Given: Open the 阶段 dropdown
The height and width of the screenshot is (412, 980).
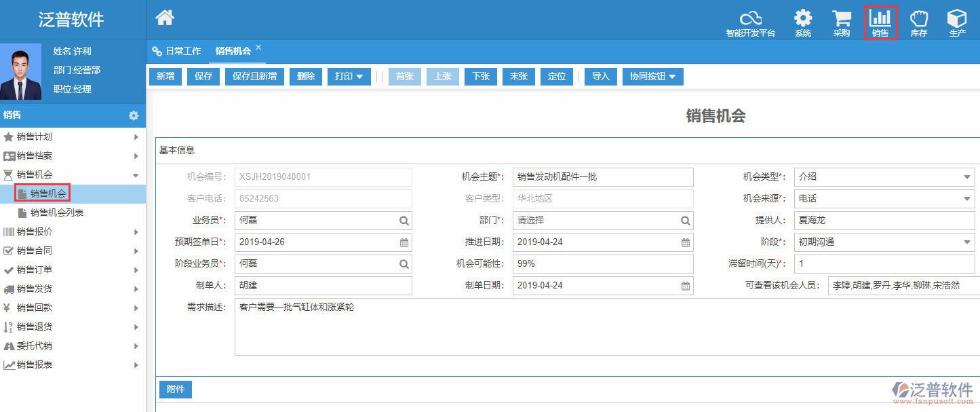Looking at the screenshot, I should point(966,242).
